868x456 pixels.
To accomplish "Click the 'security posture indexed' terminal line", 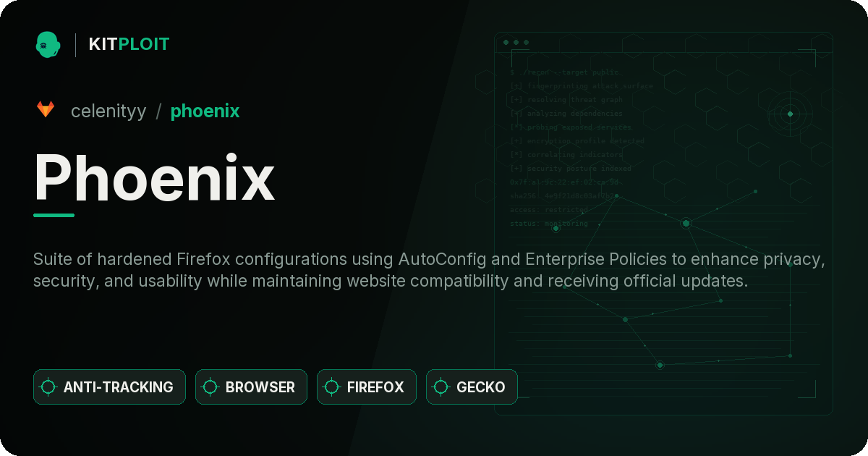I will (x=571, y=169).
